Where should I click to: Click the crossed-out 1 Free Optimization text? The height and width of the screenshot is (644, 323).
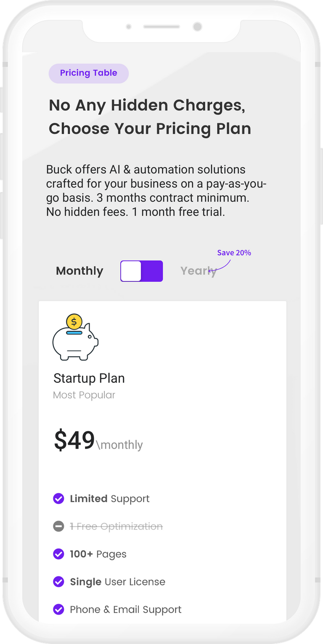point(116,526)
